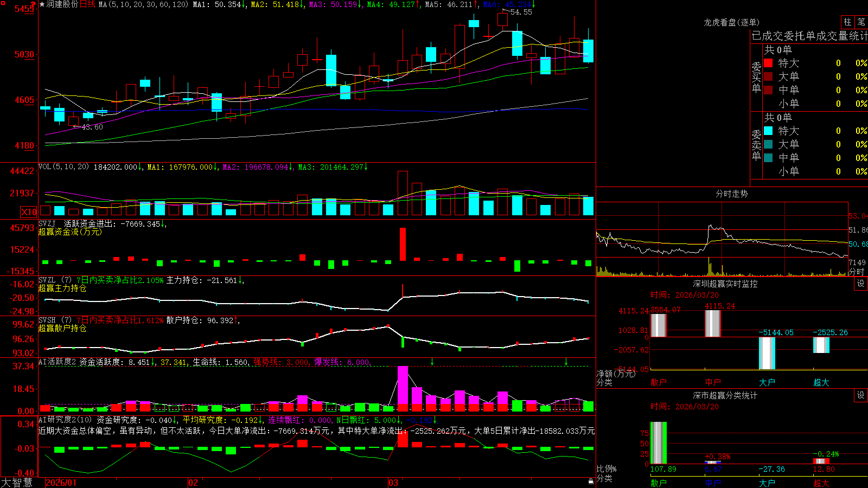
Task: Open VOL(5,10,20) indicator parameters
Action: (63, 167)
